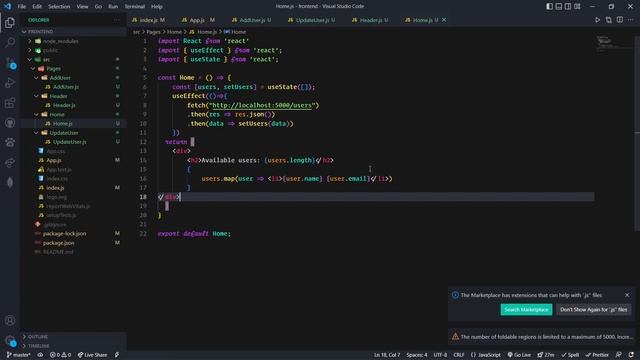Toggle the Panel layout icon
The image size is (640, 360).
click(x=559, y=7)
